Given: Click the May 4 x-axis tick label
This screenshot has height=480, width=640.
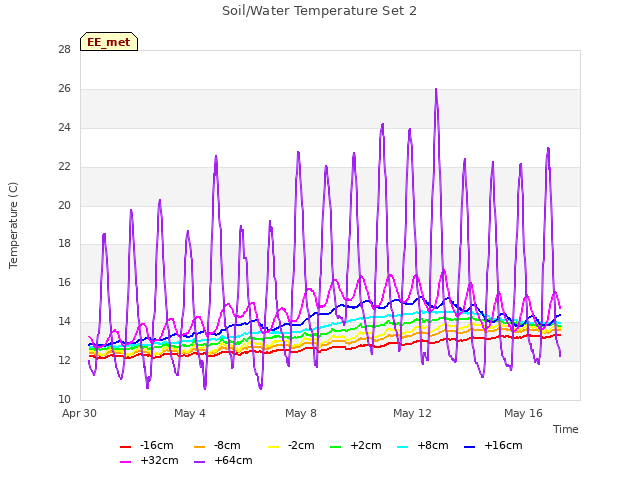Looking at the screenshot, I should coord(190,413).
